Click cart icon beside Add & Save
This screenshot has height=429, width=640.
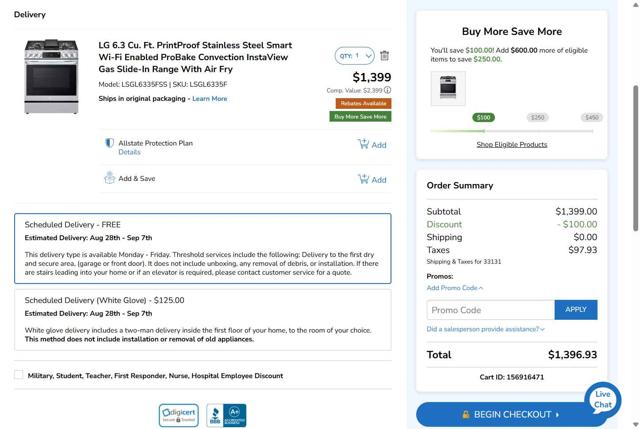pos(363,179)
